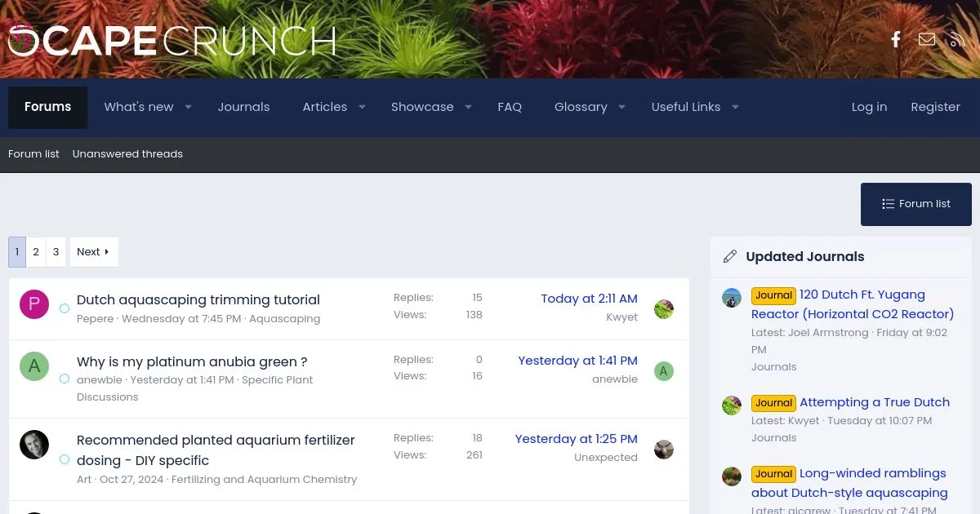Click anewbie's green A avatar on right
The image size is (980, 514).
point(663,371)
